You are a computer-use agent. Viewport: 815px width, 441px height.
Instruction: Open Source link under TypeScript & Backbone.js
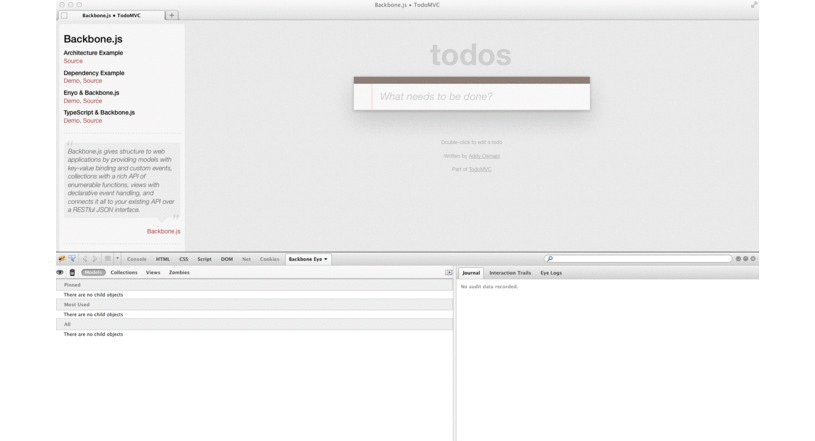tap(93, 121)
